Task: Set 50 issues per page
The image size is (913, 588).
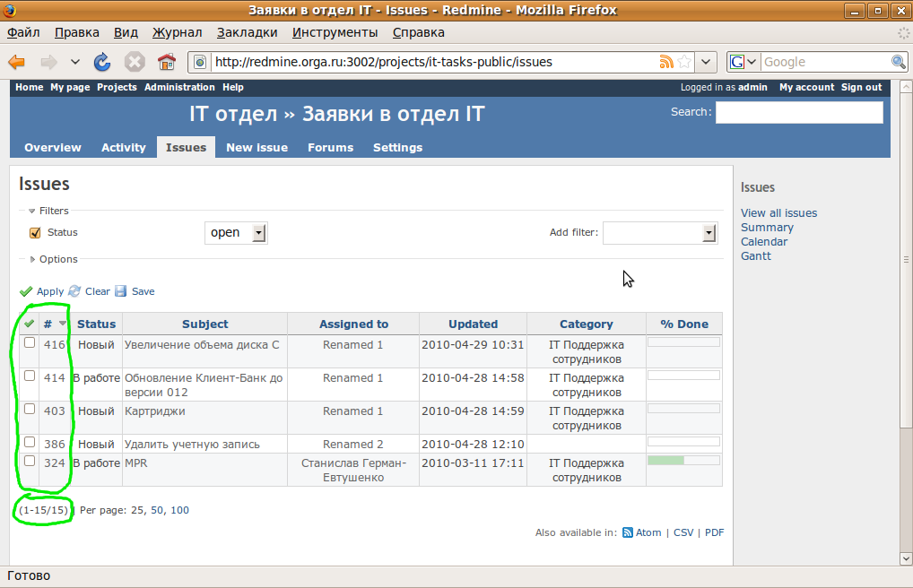Action: point(157,511)
